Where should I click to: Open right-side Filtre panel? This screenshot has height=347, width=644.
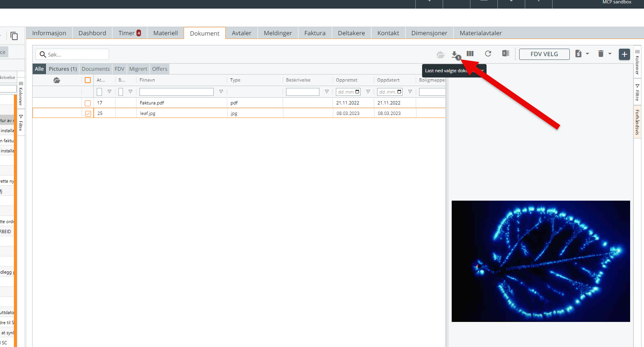(x=637, y=92)
